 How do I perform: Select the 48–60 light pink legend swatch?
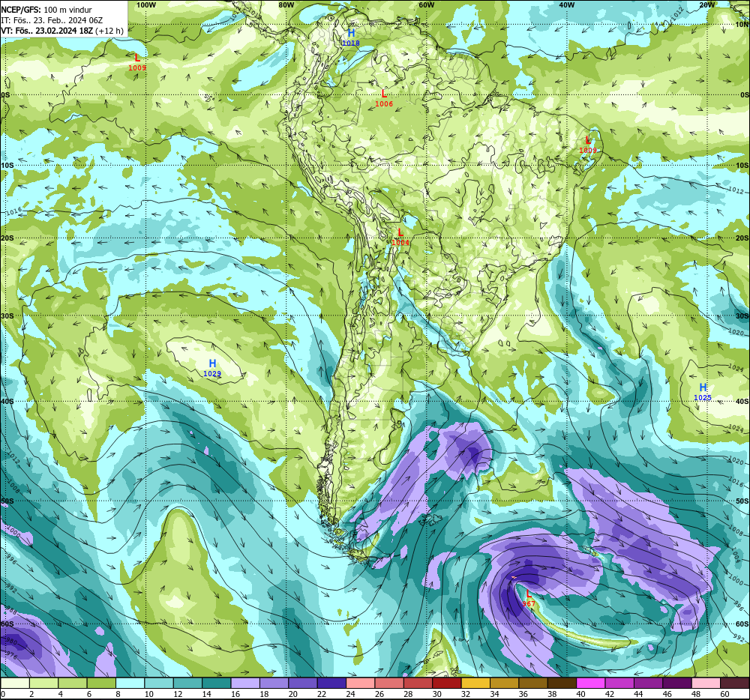pyautogui.click(x=706, y=683)
